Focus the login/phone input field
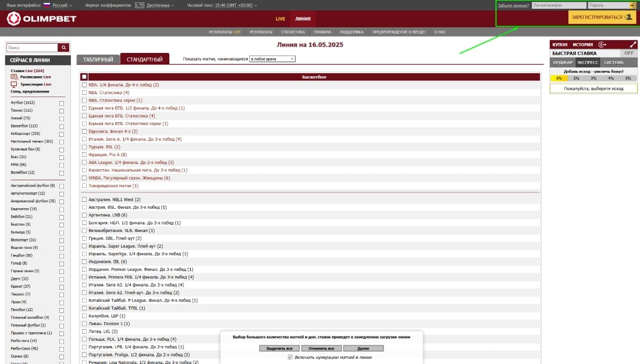 coord(559,5)
